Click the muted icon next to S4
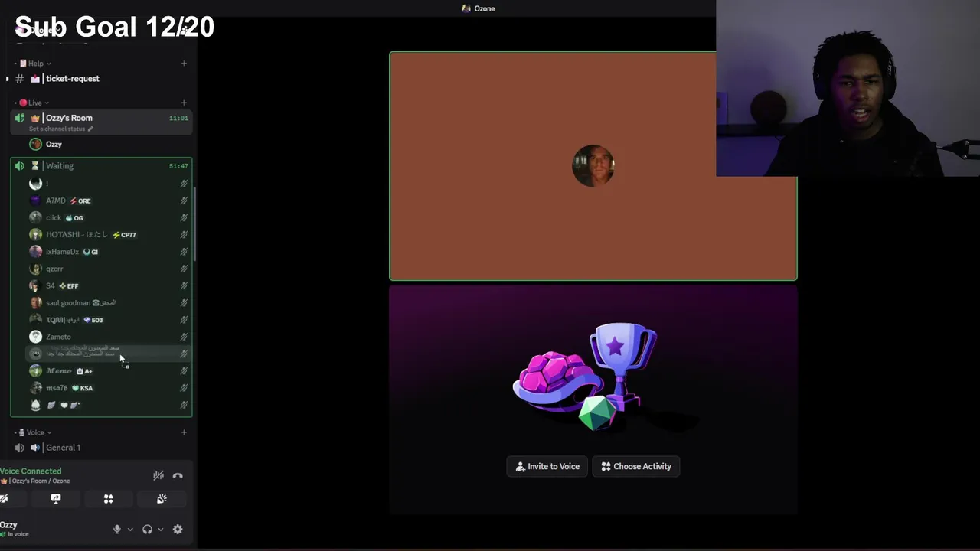980x551 pixels. click(x=184, y=285)
